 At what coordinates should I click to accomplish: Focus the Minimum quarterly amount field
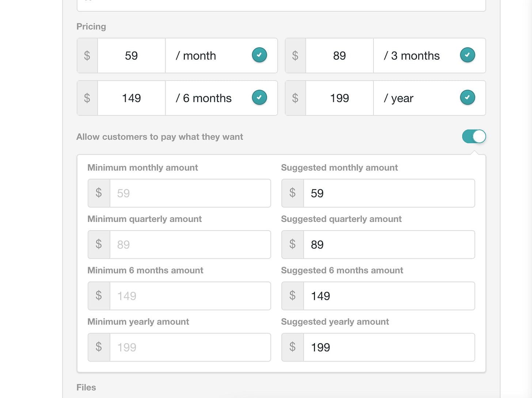[190, 245]
